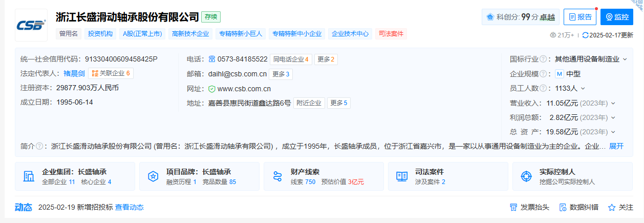Open 全部企业 11 link
Image resolution: width=644 pixels, height=223 pixels.
coord(58,181)
